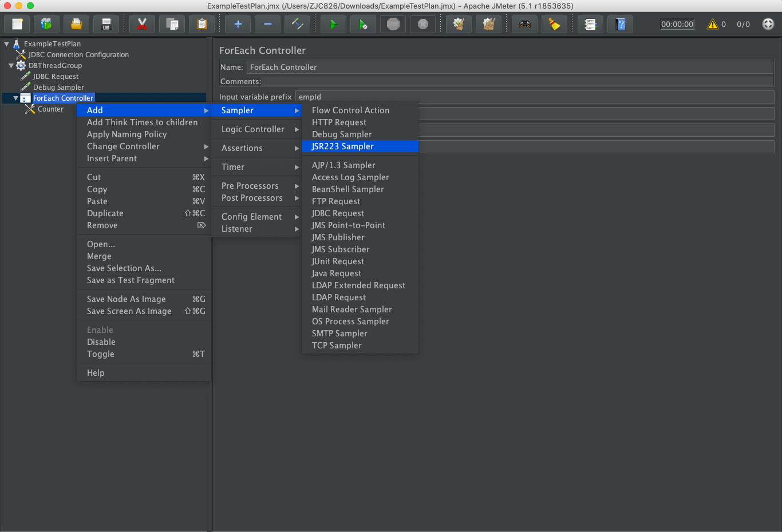Choose Flow Control Action sampler

pos(360,110)
